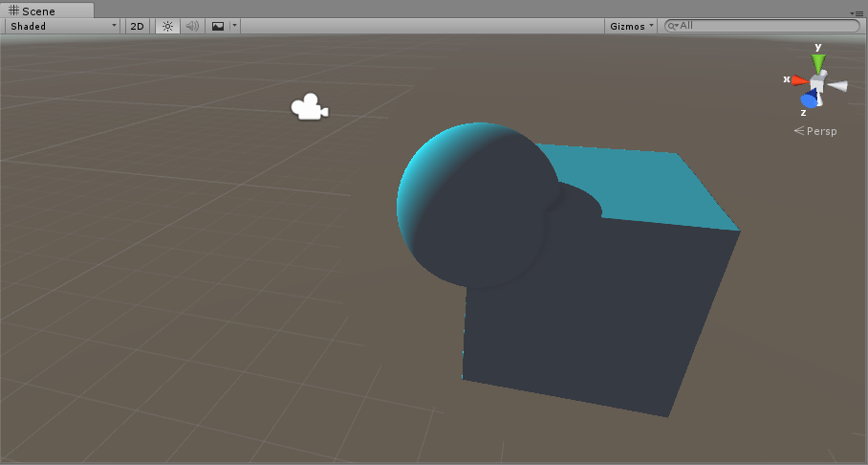868x465 pixels.
Task: Select the camera gizmo in scene
Action: coord(310,106)
